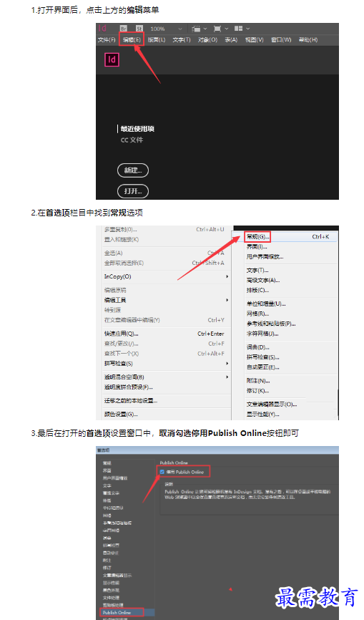
Task: Open the 对象(O) menu
Action: [207, 39]
